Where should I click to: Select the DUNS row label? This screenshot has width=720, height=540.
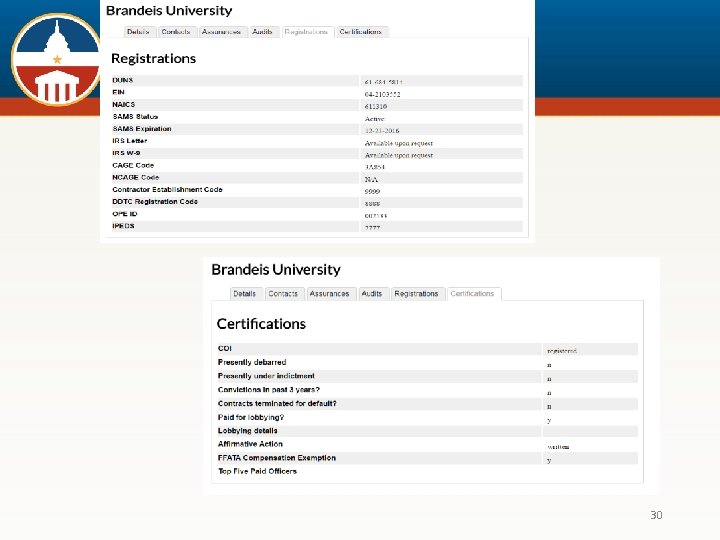123,80
